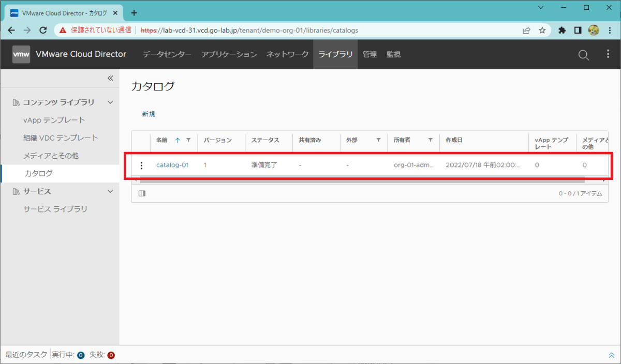
Task: Filter the 外部 column funnel icon
Action: coord(378,140)
